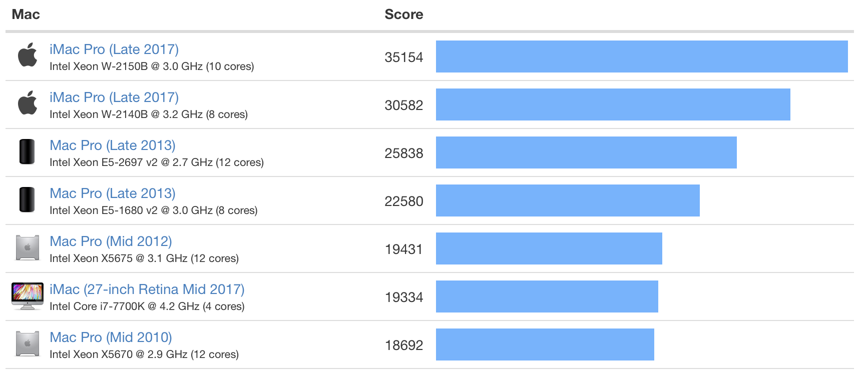Click the blue bar for score 35154

(x=642, y=56)
